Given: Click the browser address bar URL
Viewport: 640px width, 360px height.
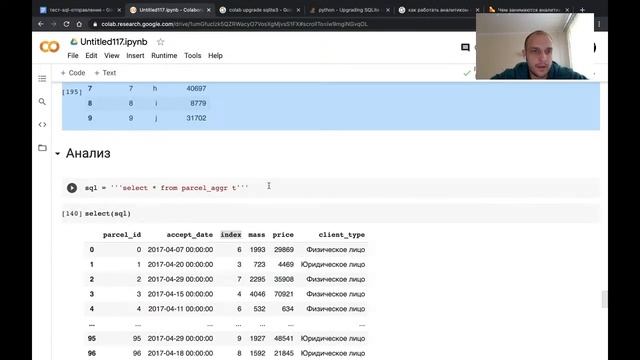Looking at the screenshot, I should point(234,24).
